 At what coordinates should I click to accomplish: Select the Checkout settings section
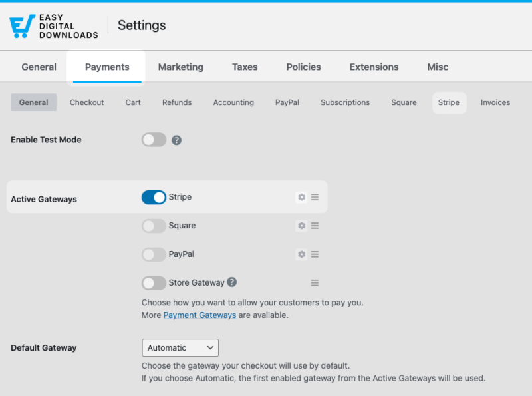[86, 102]
